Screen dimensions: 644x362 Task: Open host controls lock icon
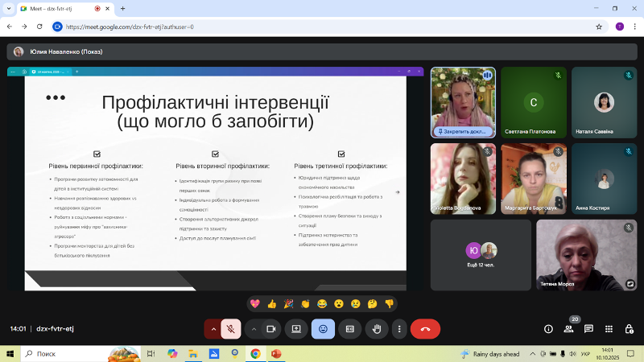[629, 329]
